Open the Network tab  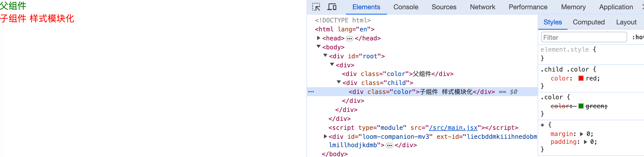(x=482, y=7)
